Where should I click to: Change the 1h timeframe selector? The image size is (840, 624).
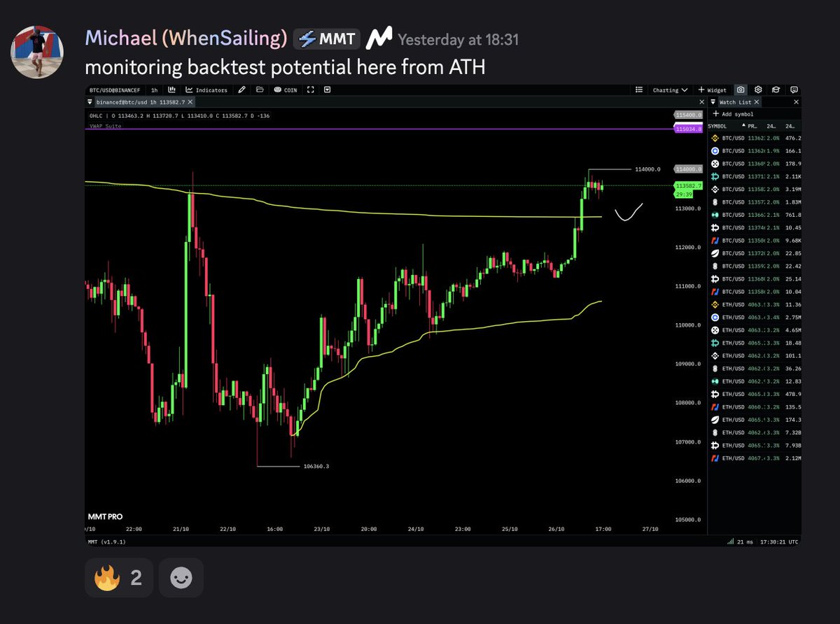coord(154,90)
